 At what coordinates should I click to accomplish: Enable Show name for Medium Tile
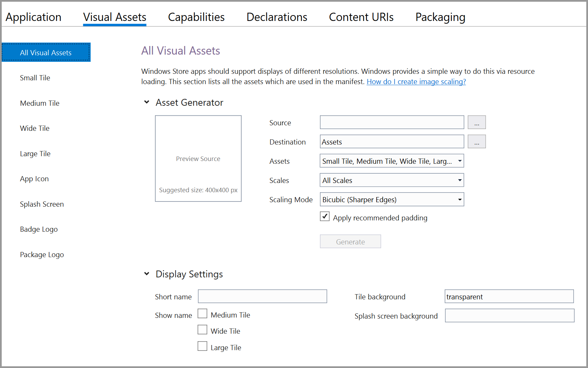coord(202,314)
